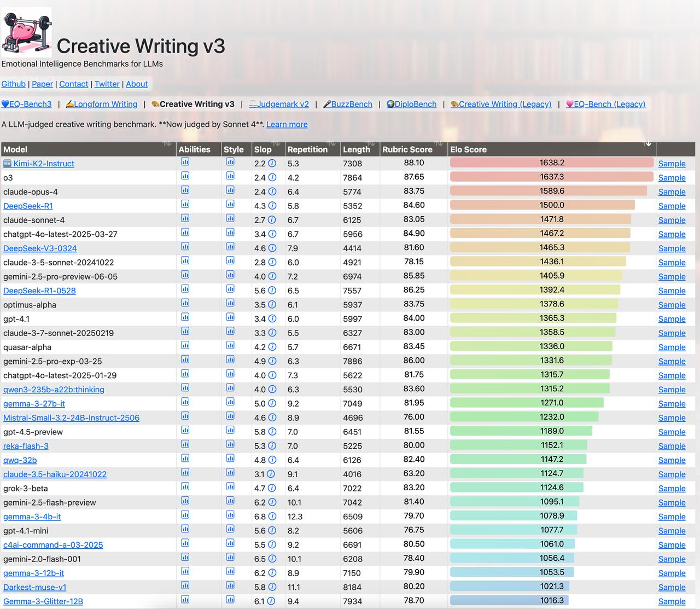
Task: Open Style chart icon for gemma-3-27b-it
Action: [230, 403]
